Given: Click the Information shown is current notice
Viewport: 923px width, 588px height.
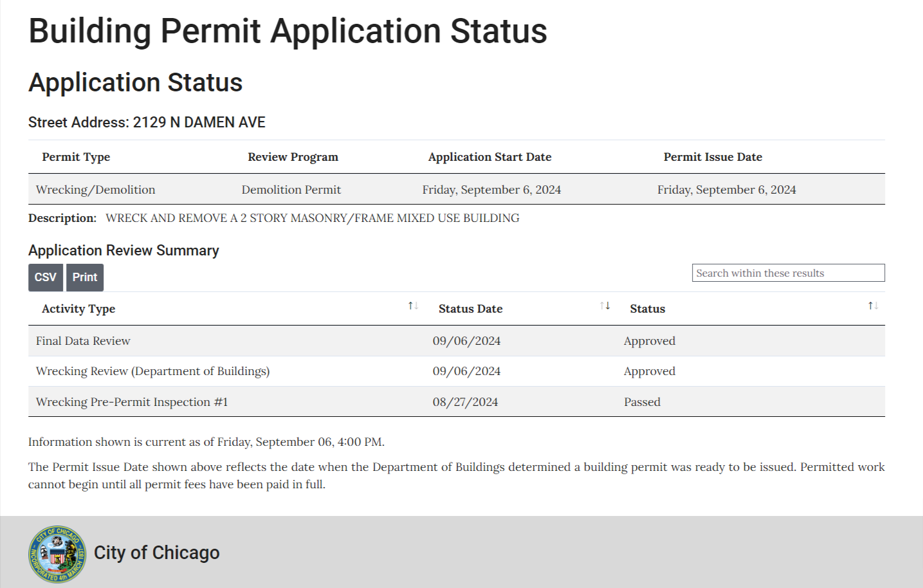Looking at the screenshot, I should pos(206,442).
